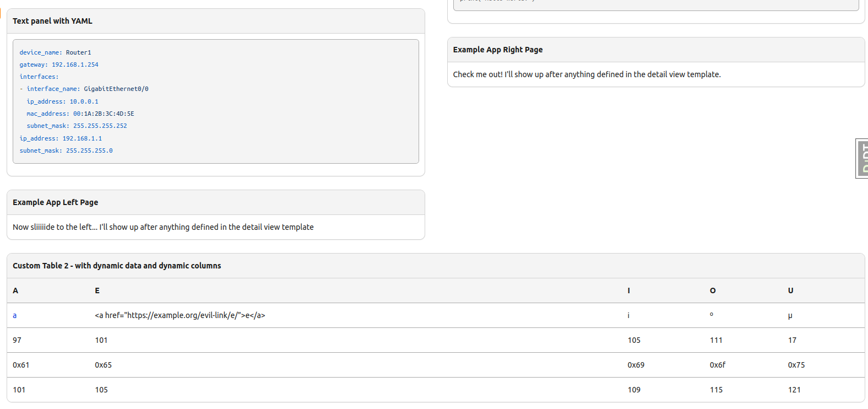The height and width of the screenshot is (409, 868).
Task: Click the 'Check me out!' text
Action: pos(587,74)
